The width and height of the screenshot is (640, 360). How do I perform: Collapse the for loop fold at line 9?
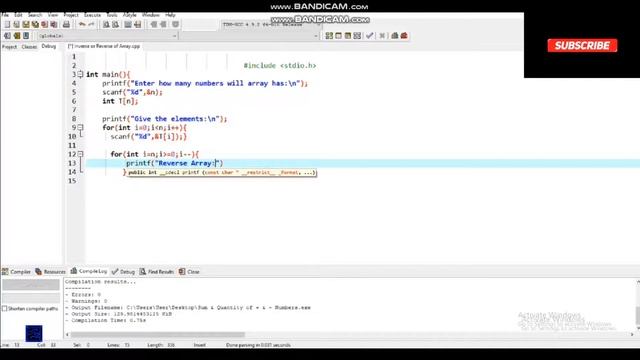click(80, 127)
